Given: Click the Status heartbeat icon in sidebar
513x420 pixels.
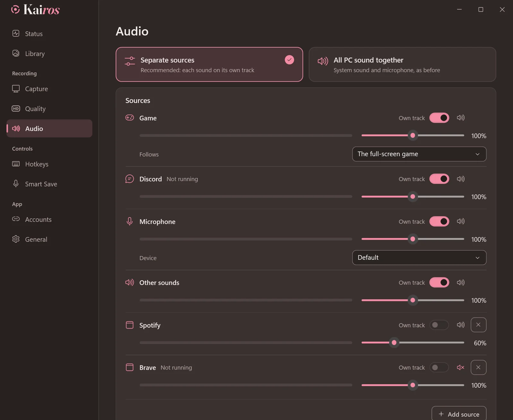Looking at the screenshot, I should (16, 33).
